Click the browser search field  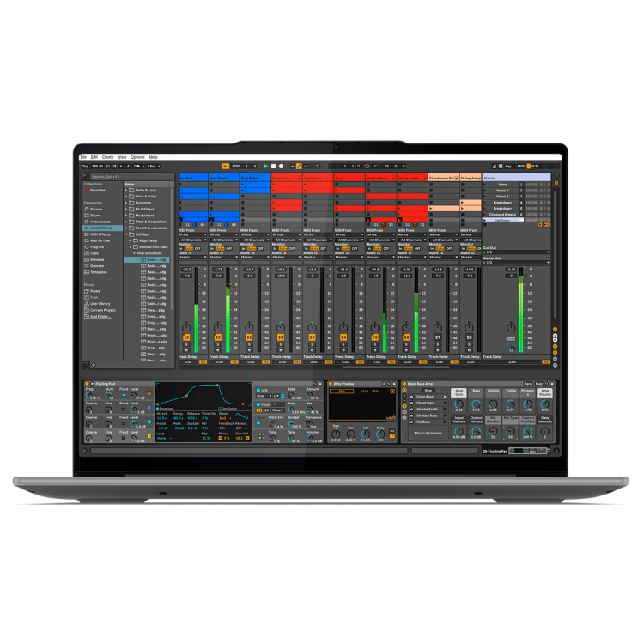pyautogui.click(x=131, y=177)
